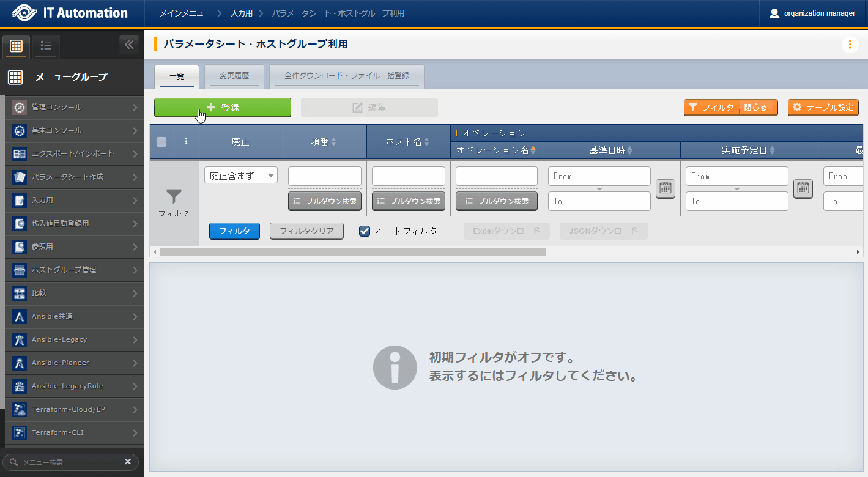Open the 廃止含まず dropdown
Screen dimensions: 868x477
click(x=241, y=176)
